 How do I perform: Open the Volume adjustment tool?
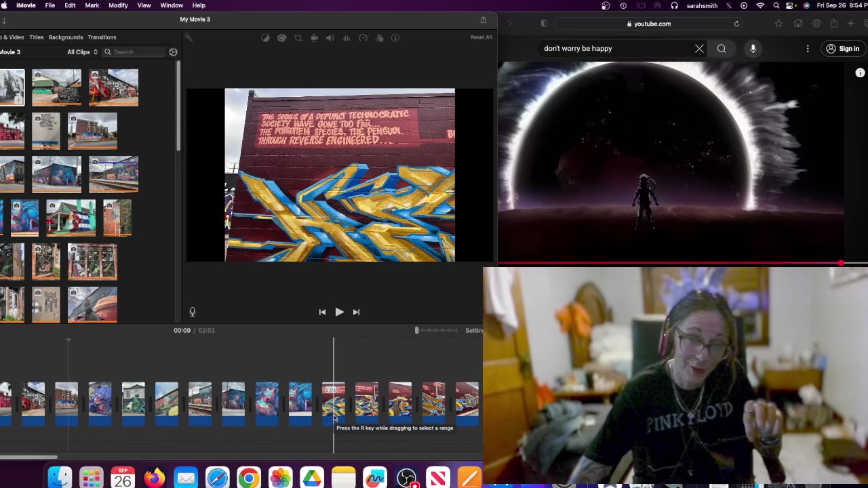330,38
